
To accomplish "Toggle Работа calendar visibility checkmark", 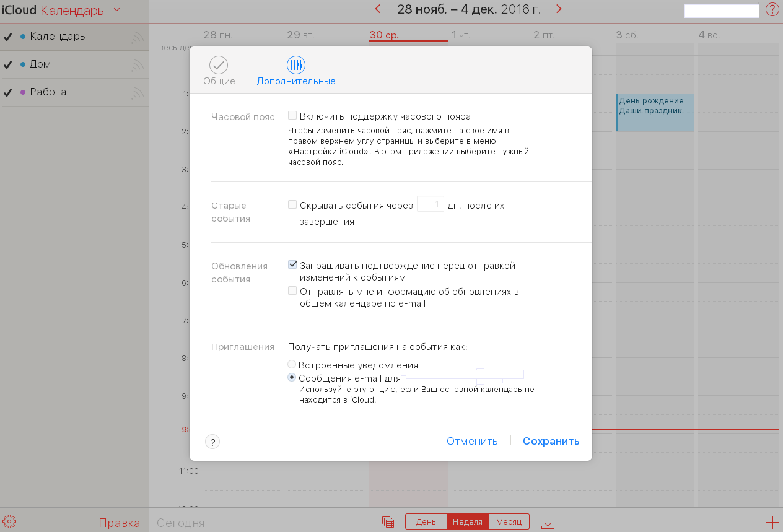I will coord(7,92).
